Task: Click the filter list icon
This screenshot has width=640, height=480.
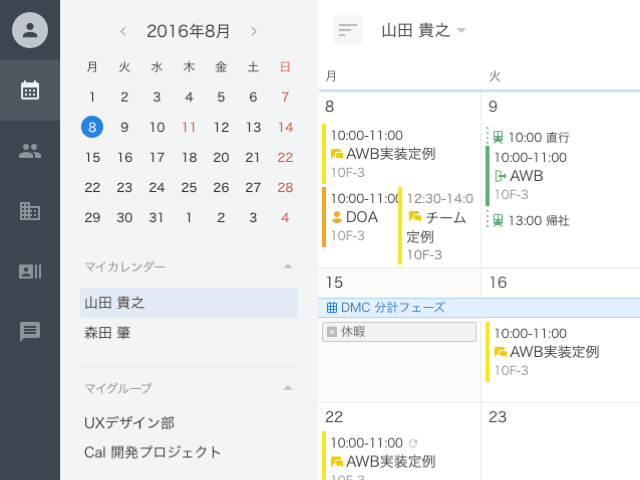Action: point(347,31)
